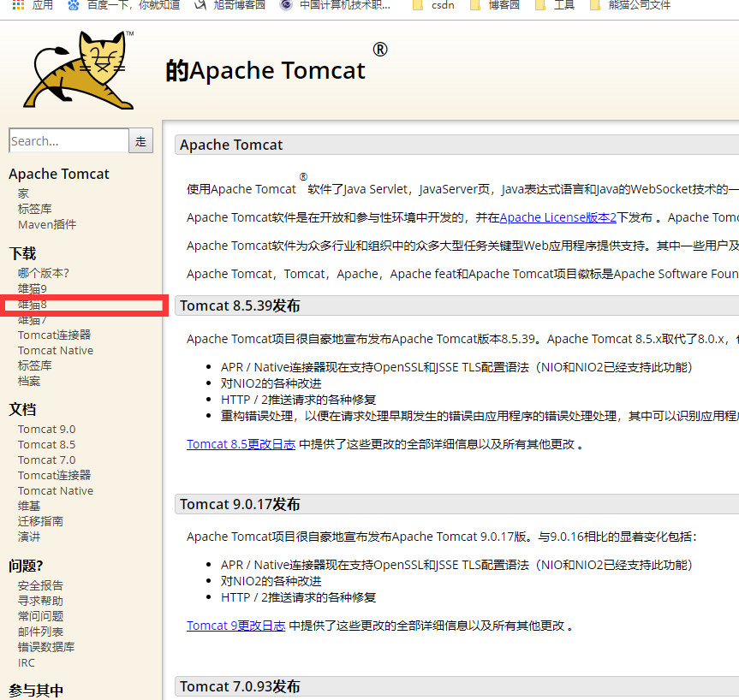Open the 雄猫8 download link
This screenshot has width=739, height=700.
33,305
